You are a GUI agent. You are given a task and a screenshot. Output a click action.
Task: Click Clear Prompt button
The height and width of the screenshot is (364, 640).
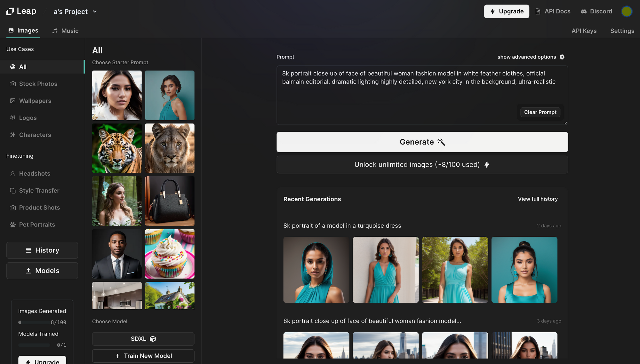[540, 112]
